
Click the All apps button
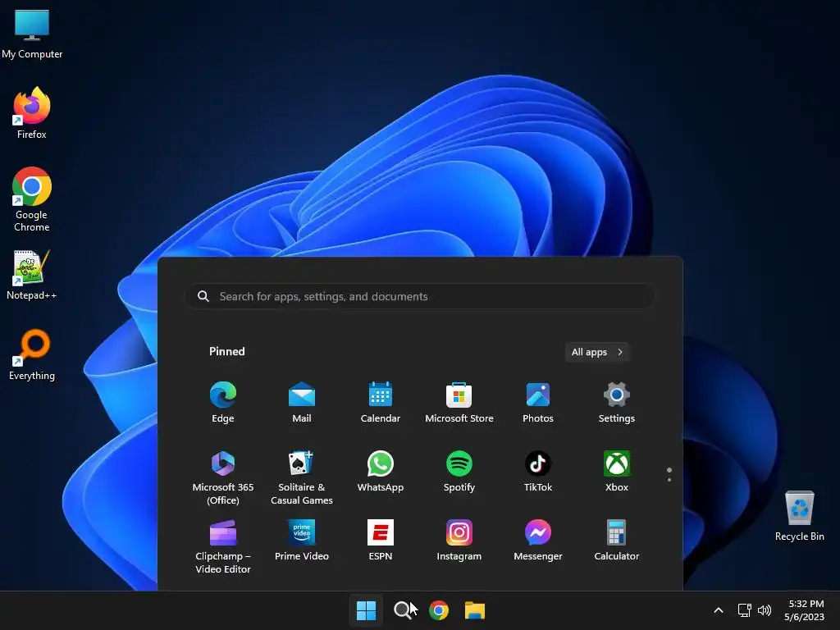point(597,352)
